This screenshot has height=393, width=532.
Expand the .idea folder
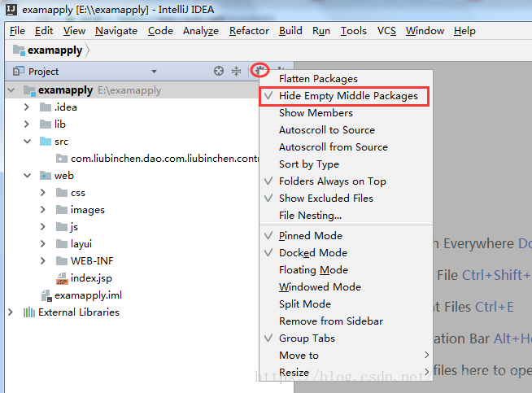27,107
